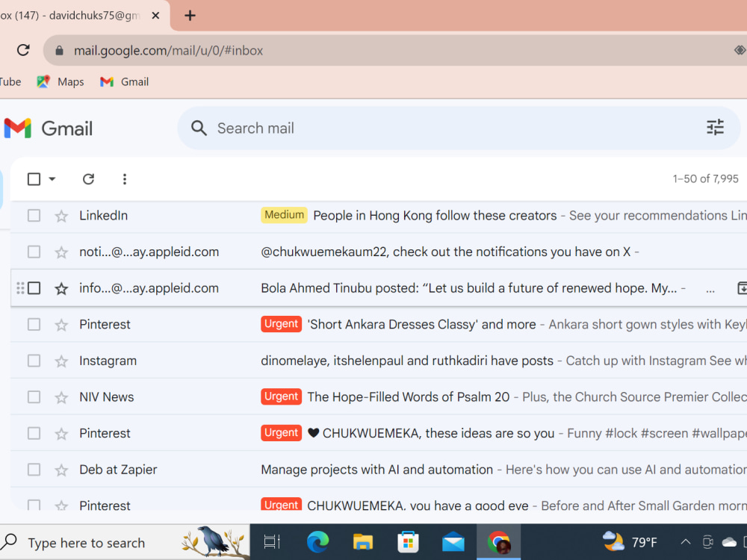Click drag handle on Bola Ahmed Tinubu email
Image resolution: width=747 pixels, height=560 pixels.
pos(20,288)
